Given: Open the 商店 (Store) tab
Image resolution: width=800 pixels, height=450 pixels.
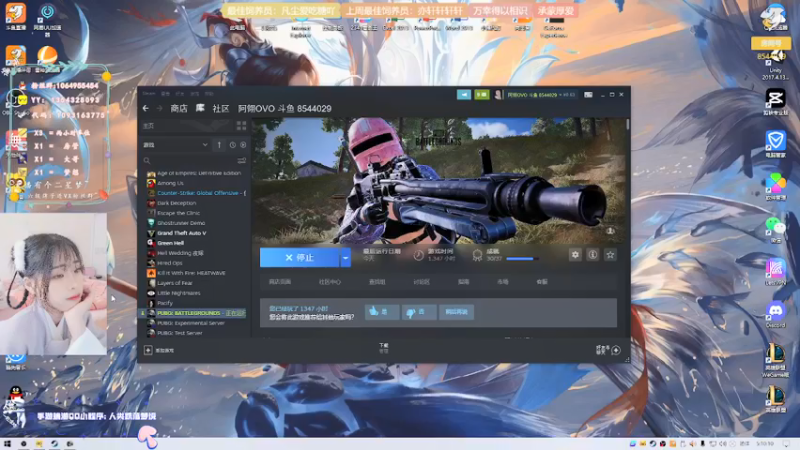Looking at the screenshot, I should tap(179, 108).
